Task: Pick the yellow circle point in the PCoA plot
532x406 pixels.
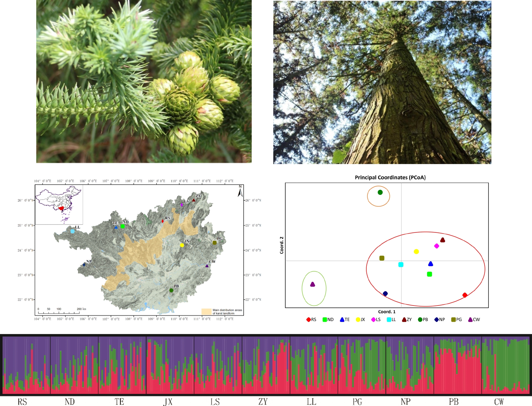Action: coord(416,252)
